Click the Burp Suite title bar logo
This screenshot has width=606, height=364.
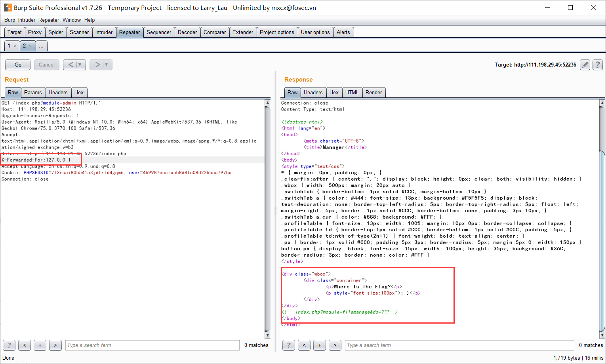click(8, 8)
